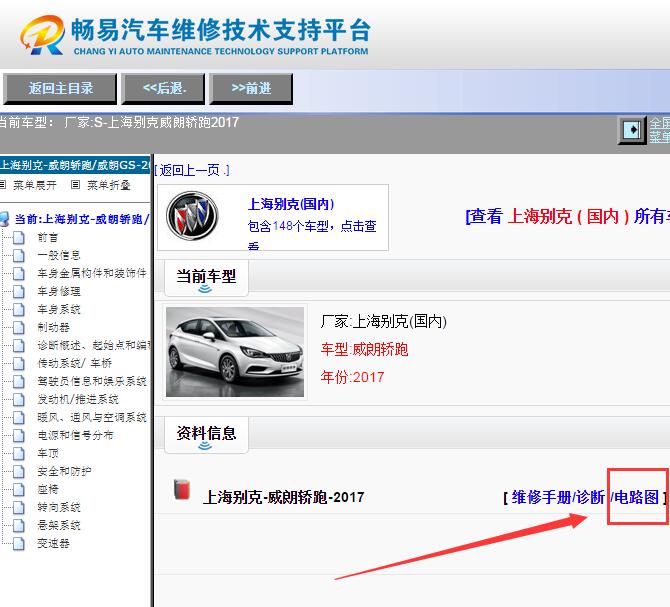Click the 返回主目录 button
670x607 pixels.
(x=60, y=88)
